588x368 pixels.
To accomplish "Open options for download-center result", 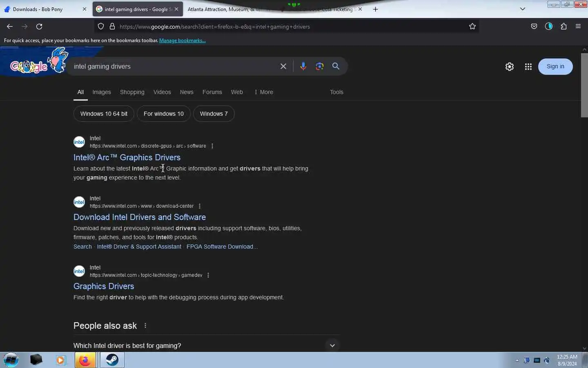I will [200, 206].
